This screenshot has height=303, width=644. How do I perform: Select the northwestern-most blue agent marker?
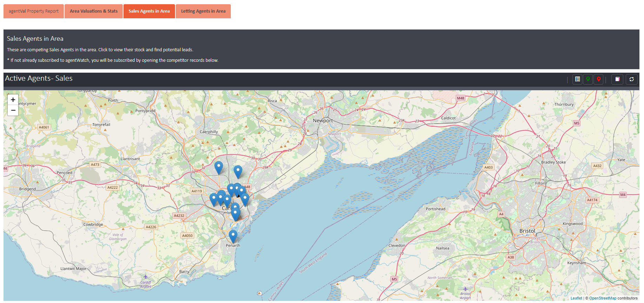(219, 167)
